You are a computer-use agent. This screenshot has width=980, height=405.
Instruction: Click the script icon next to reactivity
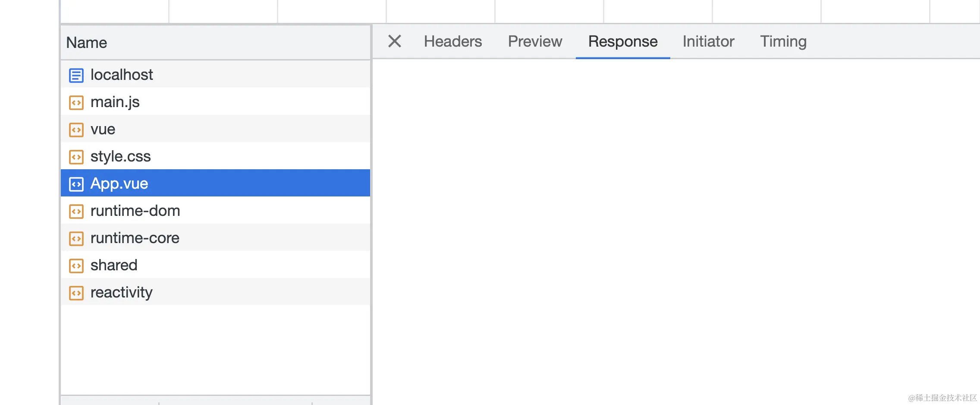76,293
